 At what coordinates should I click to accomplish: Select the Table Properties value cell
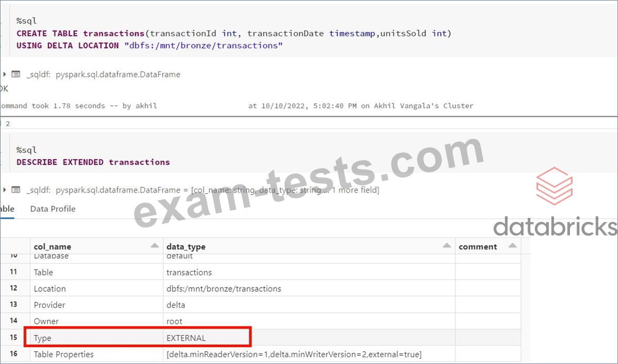293,354
